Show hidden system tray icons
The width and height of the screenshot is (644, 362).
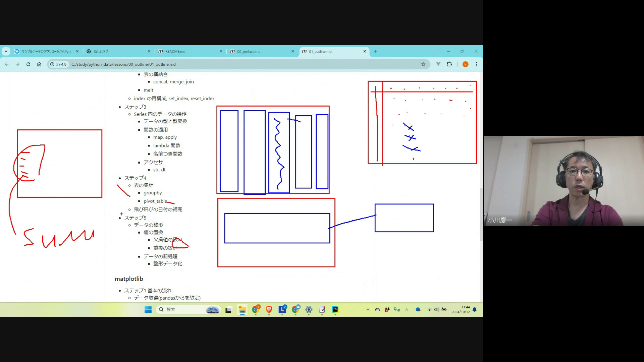tap(368, 309)
